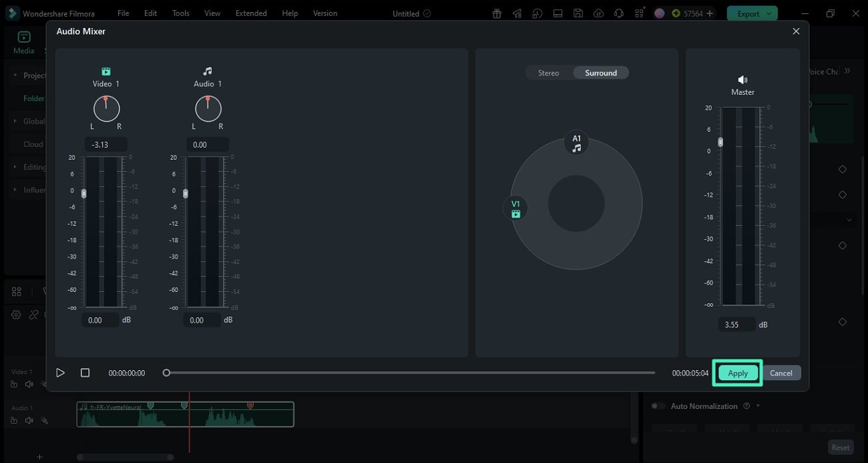Open the Auto Normalization dropdown arrow
The height and width of the screenshot is (463, 868).
pos(758,406)
